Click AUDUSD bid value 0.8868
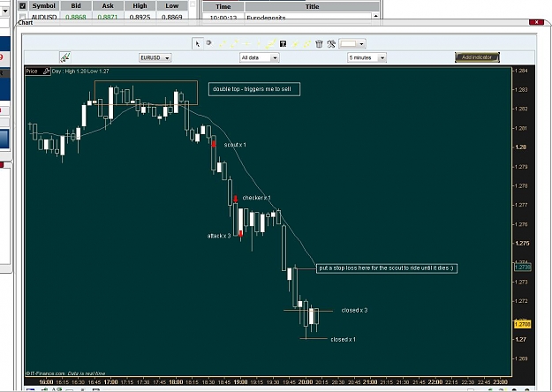Image resolution: width=552 pixels, height=392 pixels. tap(76, 17)
